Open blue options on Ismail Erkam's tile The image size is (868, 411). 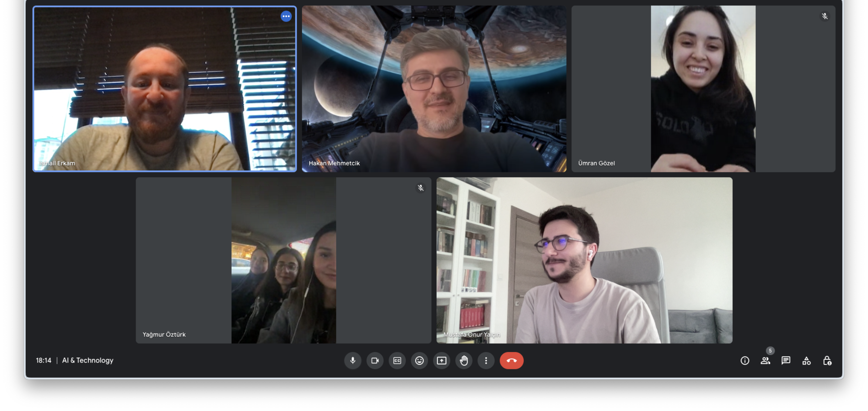pyautogui.click(x=286, y=16)
